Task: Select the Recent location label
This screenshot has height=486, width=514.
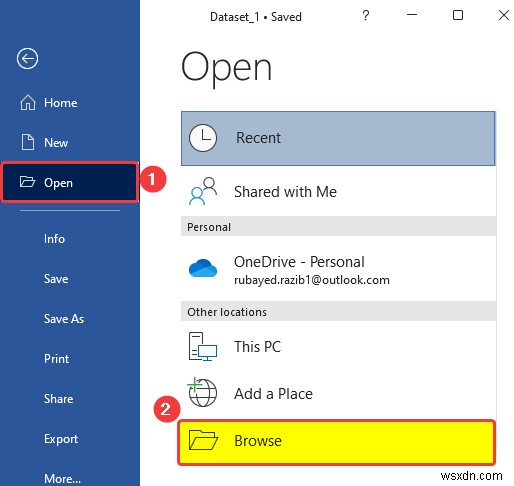Action: 258,138
